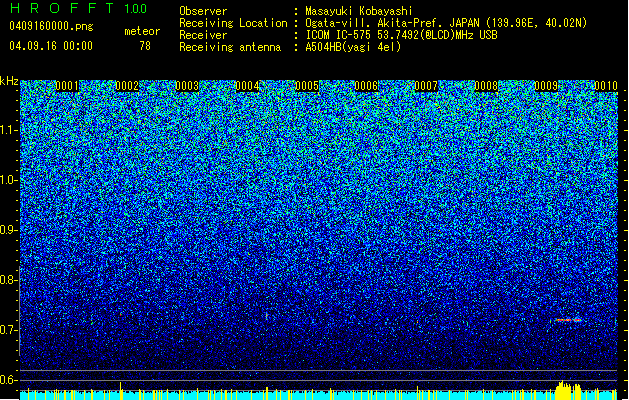Click the 0007 minute time marker
The height and width of the screenshot is (400, 629).
pos(426,86)
